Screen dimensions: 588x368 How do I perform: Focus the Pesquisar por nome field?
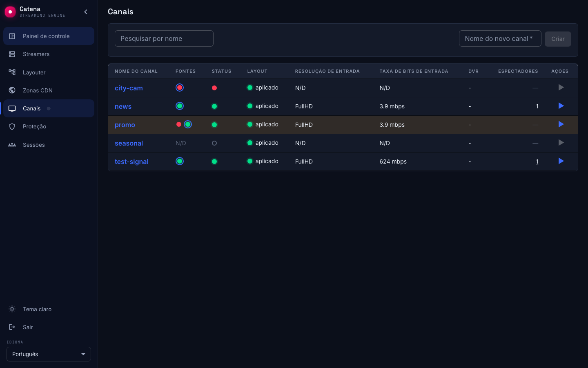(164, 38)
